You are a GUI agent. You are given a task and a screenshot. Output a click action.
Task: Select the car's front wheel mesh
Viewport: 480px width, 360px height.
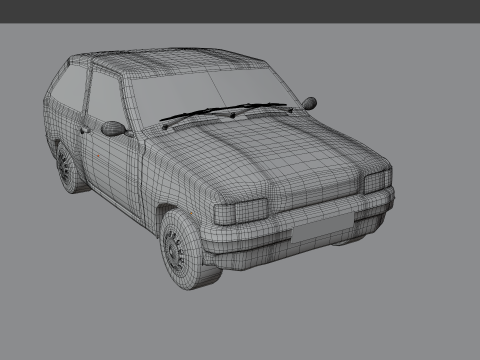click(187, 249)
